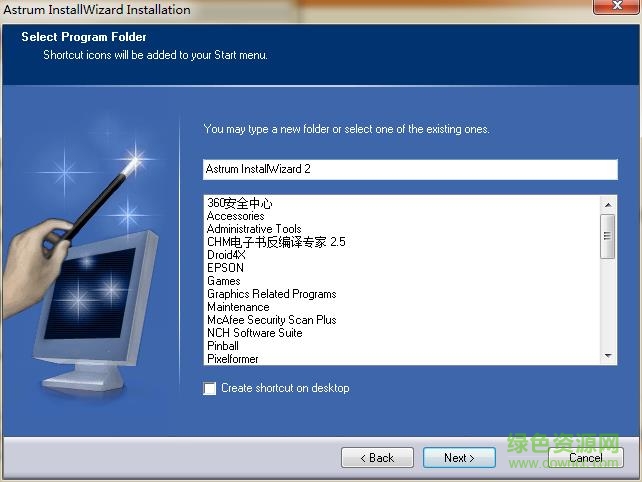Go Back to previous step
Viewport: 642px width, 482px height.
point(377,457)
